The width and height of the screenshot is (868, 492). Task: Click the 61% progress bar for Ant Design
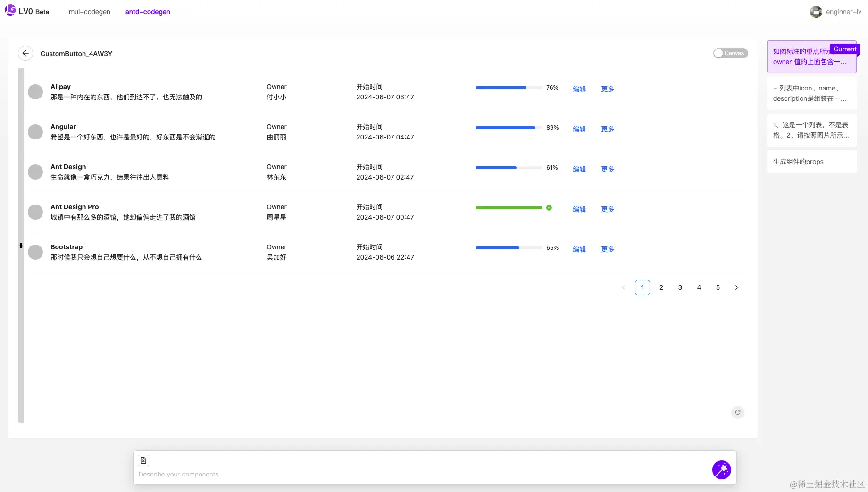[x=509, y=168]
